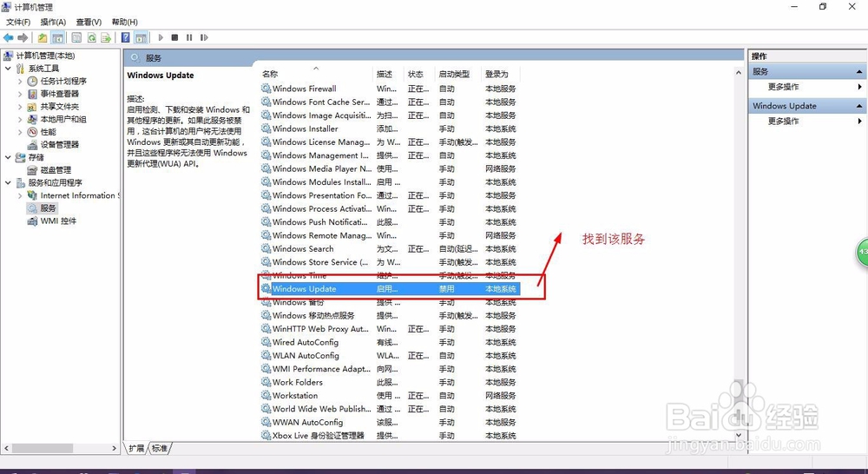
Task: Collapse the 服务 section in actions pane
Action: click(x=859, y=72)
